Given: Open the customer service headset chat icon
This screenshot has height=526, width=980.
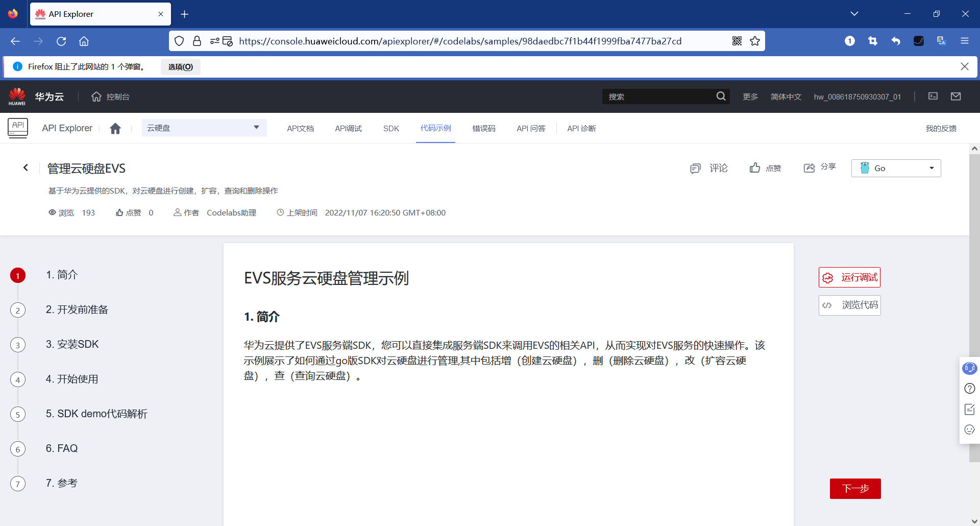Looking at the screenshot, I should 969,368.
